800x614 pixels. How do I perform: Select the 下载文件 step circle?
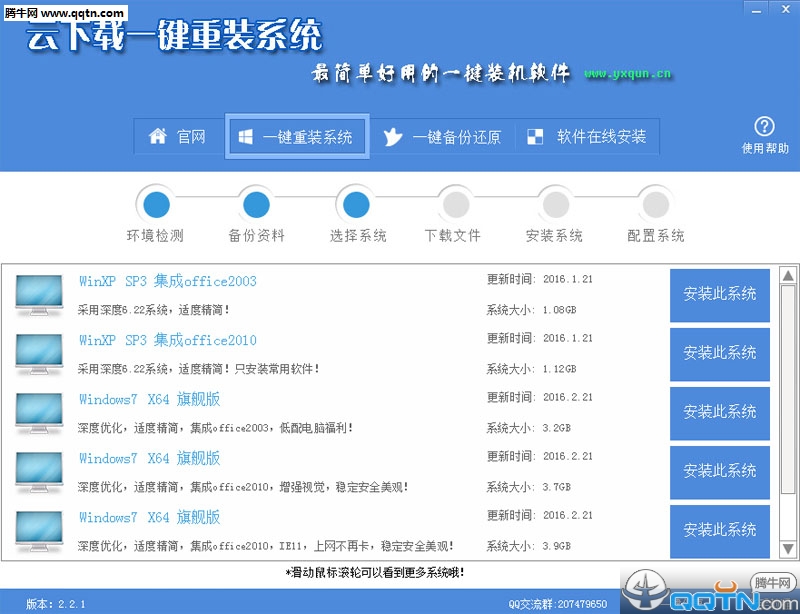click(x=455, y=204)
